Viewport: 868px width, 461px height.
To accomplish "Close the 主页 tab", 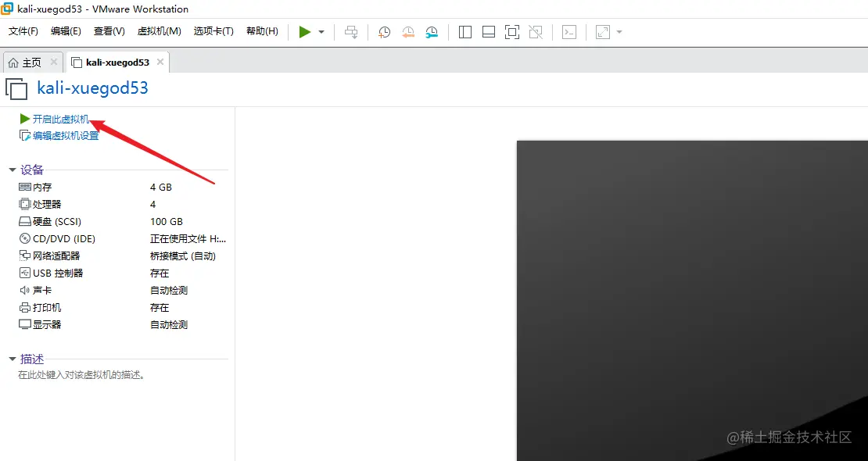I will click(x=54, y=62).
